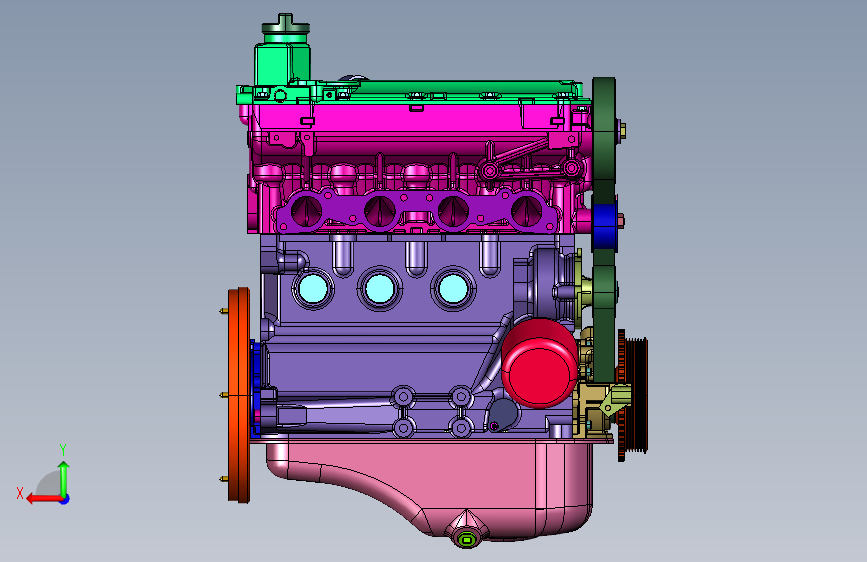Screen dimensions: 867x562
Task: Select the leftmost cyan core plug
Action: click(314, 288)
